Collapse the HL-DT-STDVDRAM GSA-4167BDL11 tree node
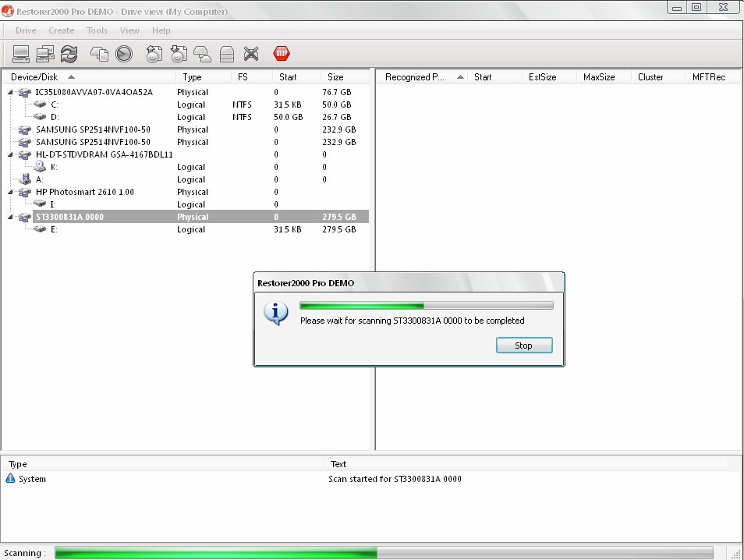 click(x=10, y=154)
